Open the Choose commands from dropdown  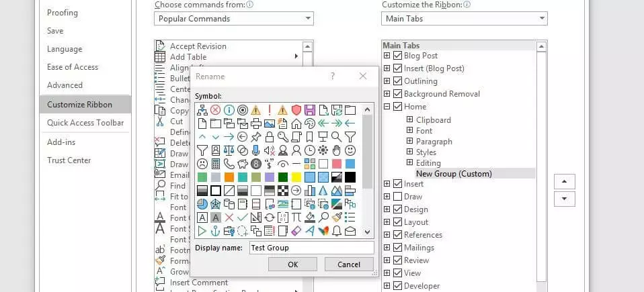click(234, 18)
